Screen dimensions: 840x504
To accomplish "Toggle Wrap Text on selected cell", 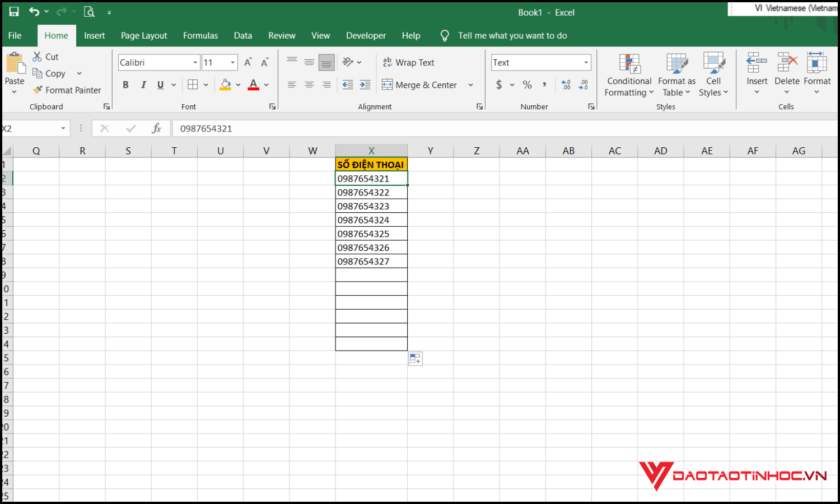I will tap(408, 63).
